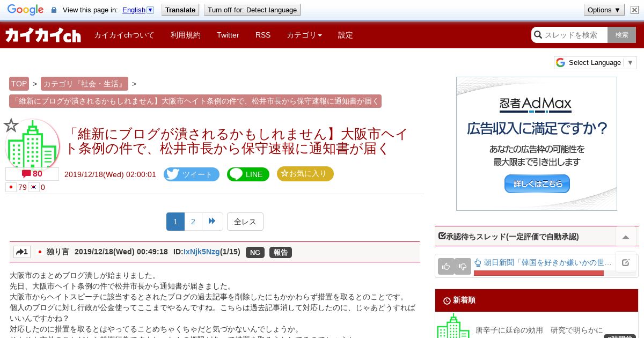Image resolution: width=644 pixels, height=338 pixels.
Task: Open the 忍者AdMax advertisement banner
Action: 537,144
